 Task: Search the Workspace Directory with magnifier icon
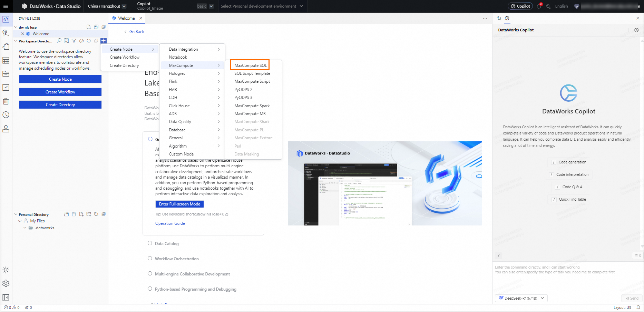click(x=59, y=41)
